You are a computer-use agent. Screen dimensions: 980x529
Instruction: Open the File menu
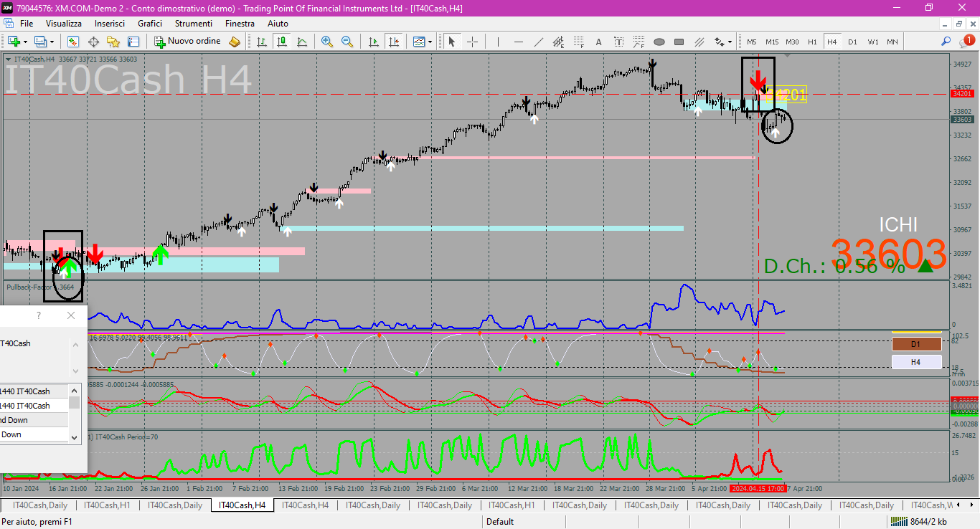tap(27, 24)
